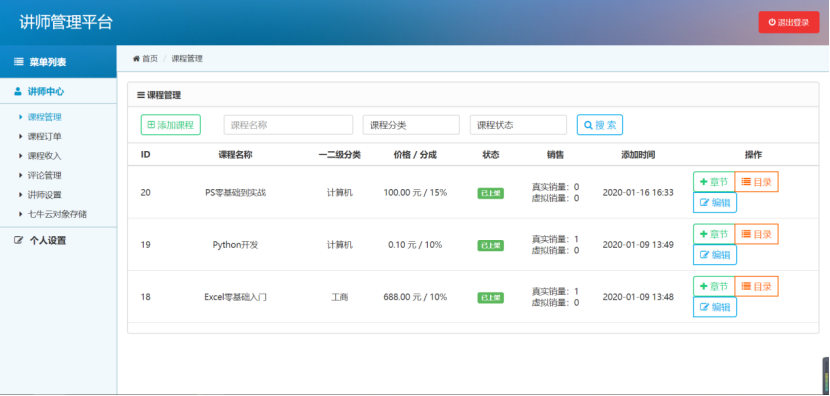
Task: Click the 添加时间 column header
Action: pos(638,155)
